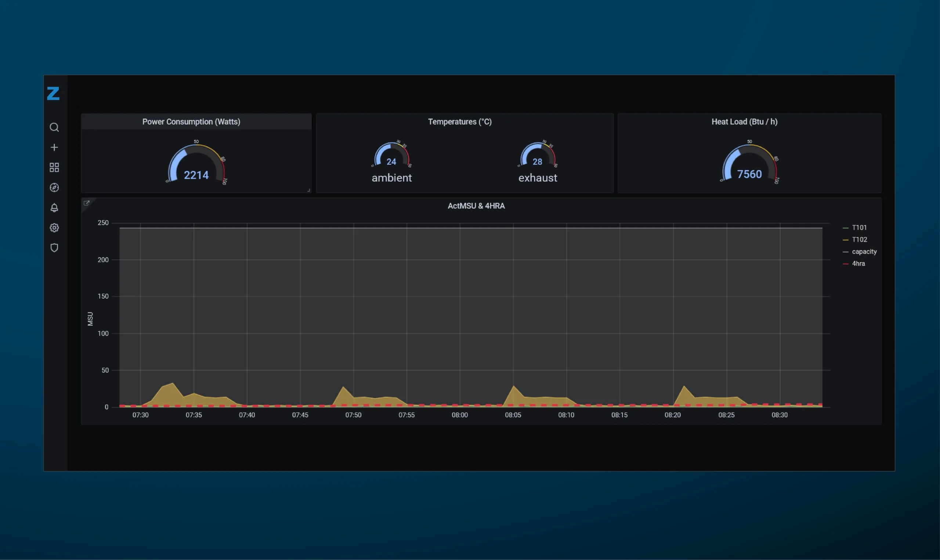The image size is (940, 560).
Task: Toggle 4hra series in legend
Action: [858, 264]
